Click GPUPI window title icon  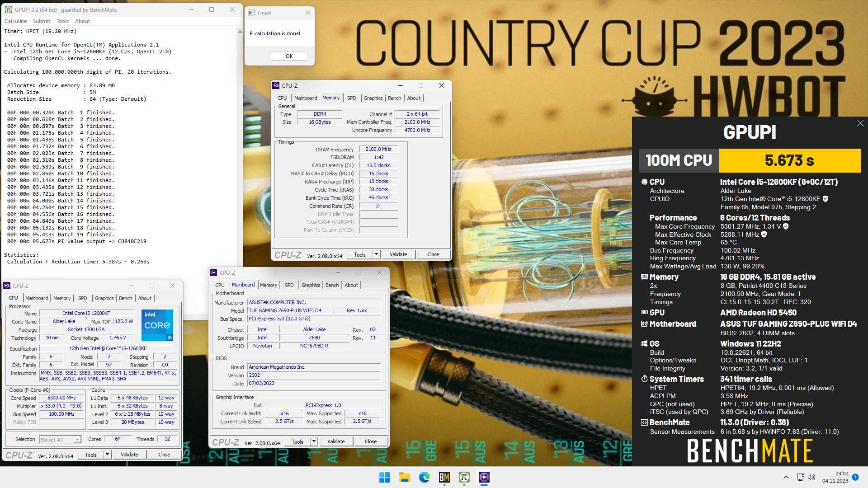click(x=8, y=9)
